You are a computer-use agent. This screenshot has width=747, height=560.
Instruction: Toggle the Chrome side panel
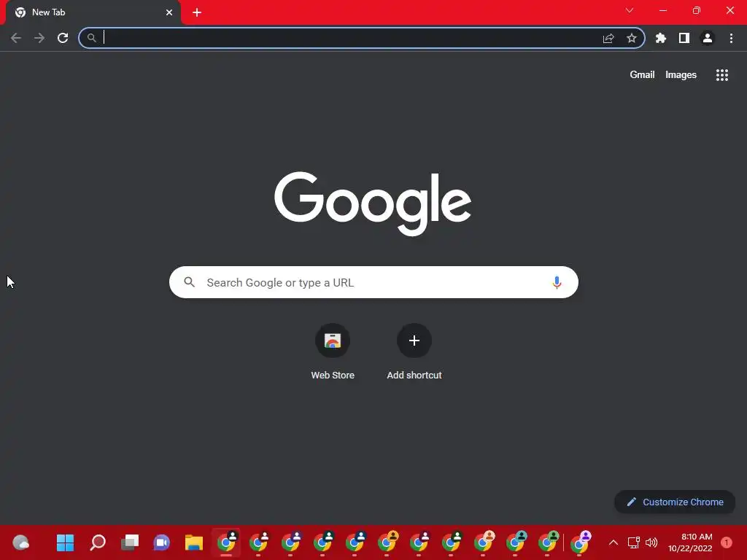tap(684, 38)
